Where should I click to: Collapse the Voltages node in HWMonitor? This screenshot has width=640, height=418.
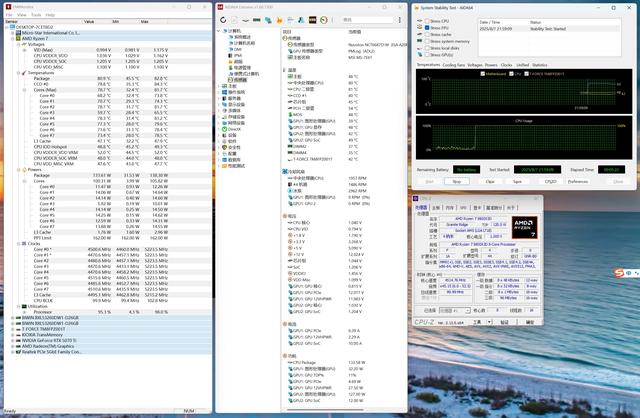click(18, 44)
